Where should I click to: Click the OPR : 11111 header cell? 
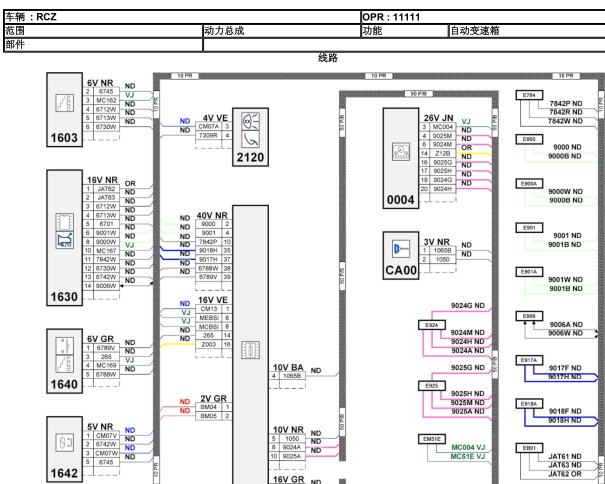point(483,17)
